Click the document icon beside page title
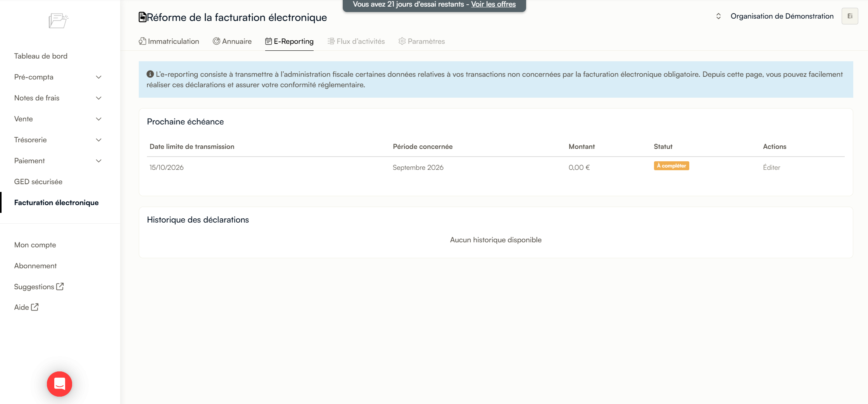868x404 pixels. [142, 17]
